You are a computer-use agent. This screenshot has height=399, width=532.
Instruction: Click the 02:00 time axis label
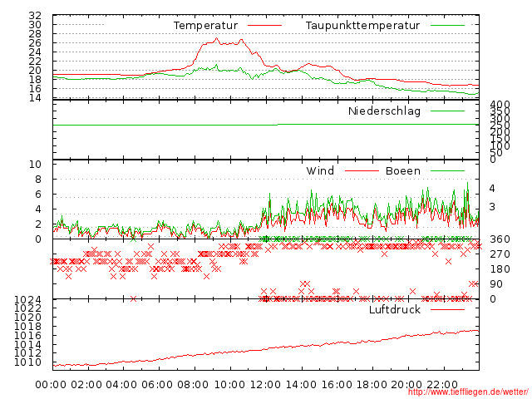(86, 384)
